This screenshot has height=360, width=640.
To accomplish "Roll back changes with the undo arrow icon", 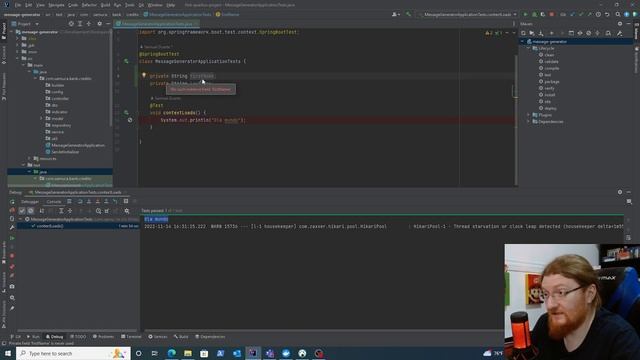I will 607,14.
